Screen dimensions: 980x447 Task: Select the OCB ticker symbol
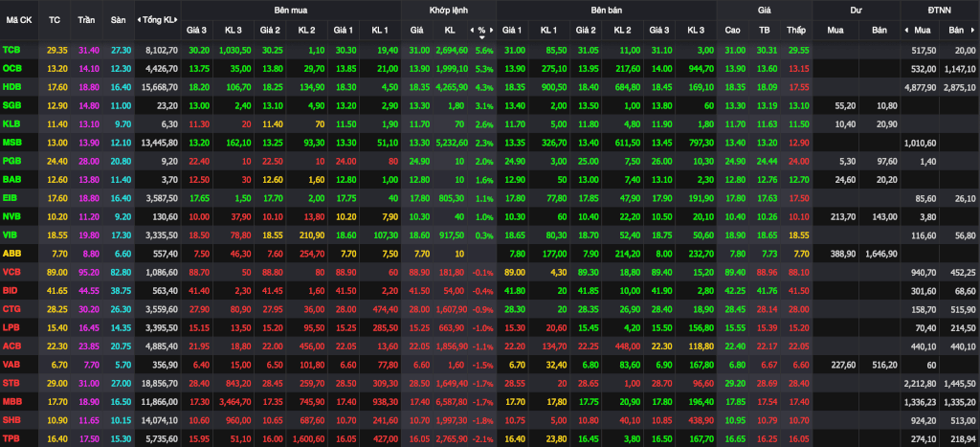point(11,68)
